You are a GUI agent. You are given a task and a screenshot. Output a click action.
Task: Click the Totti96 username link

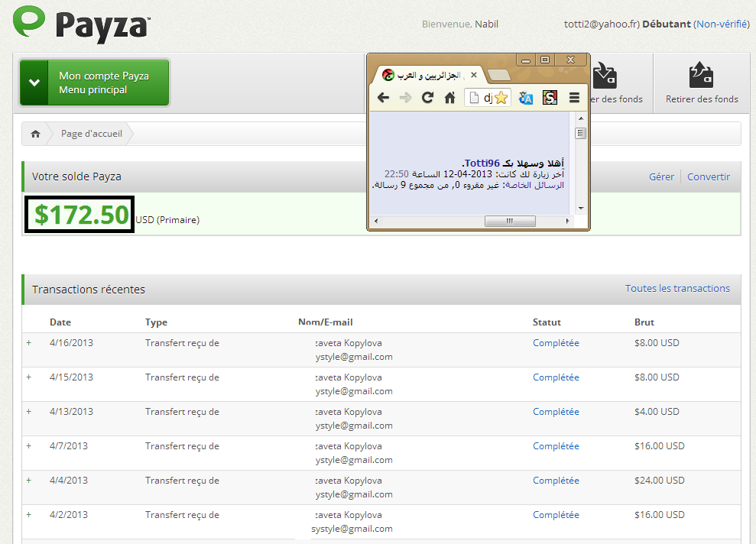tap(482, 163)
